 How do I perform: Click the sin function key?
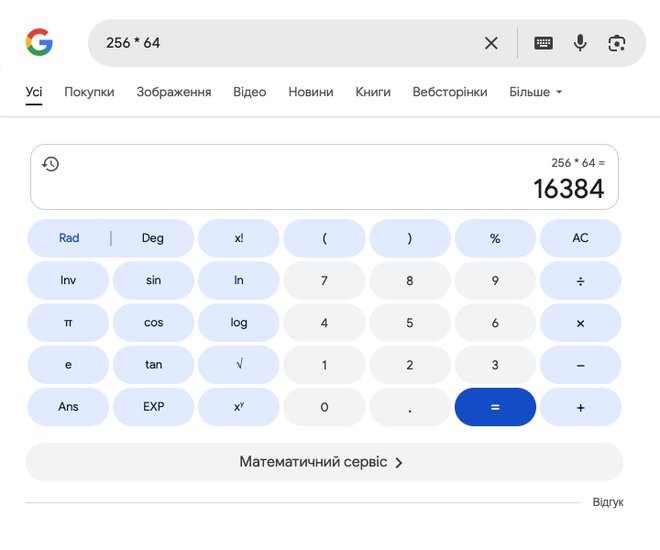153,280
